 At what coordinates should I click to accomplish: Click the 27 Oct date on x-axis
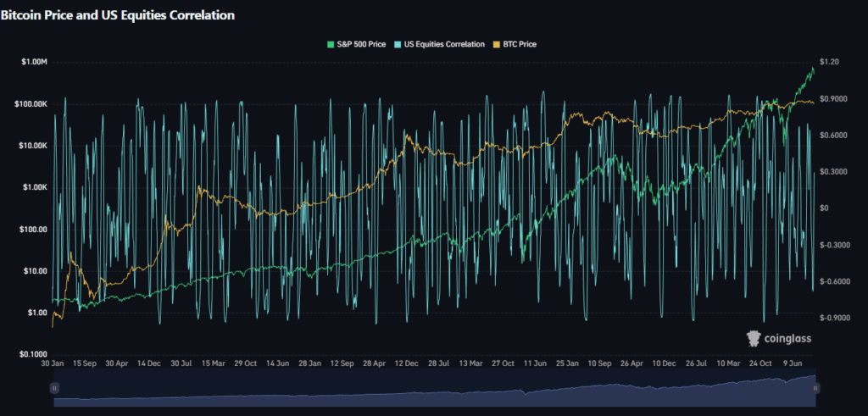click(x=503, y=363)
